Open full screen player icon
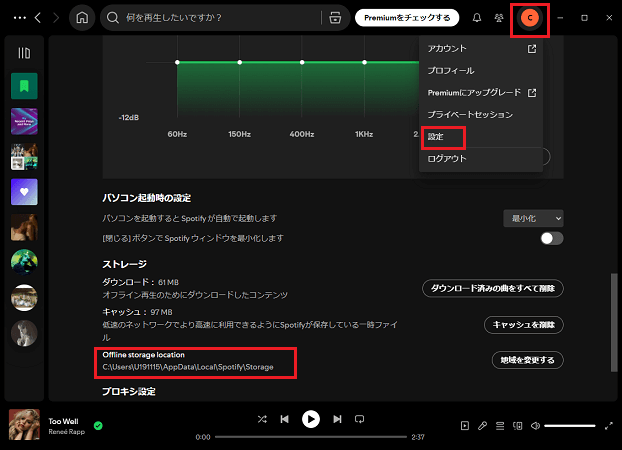622x450 pixels. [609, 426]
